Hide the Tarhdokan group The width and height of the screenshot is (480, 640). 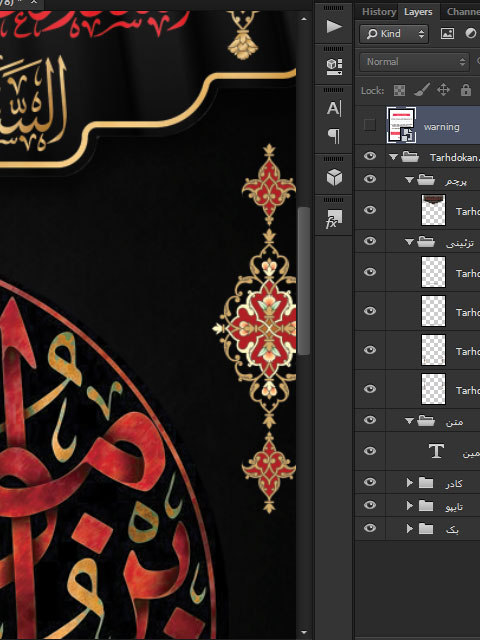click(x=370, y=156)
